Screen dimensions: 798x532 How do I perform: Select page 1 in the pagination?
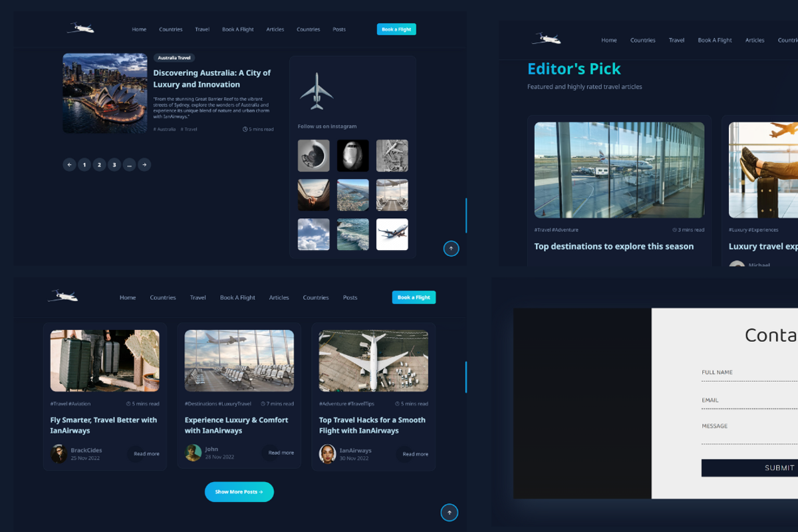tap(84, 165)
